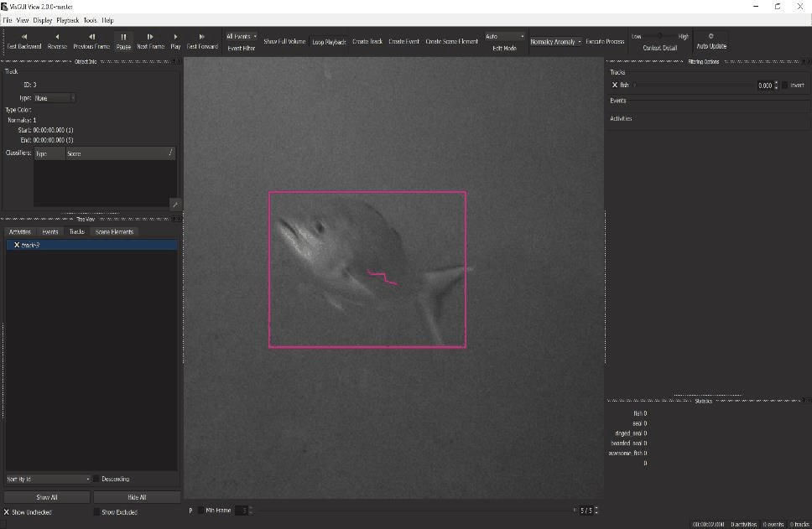812x529 pixels.
Task: Click the Min Frame number field
Action: tap(243, 511)
